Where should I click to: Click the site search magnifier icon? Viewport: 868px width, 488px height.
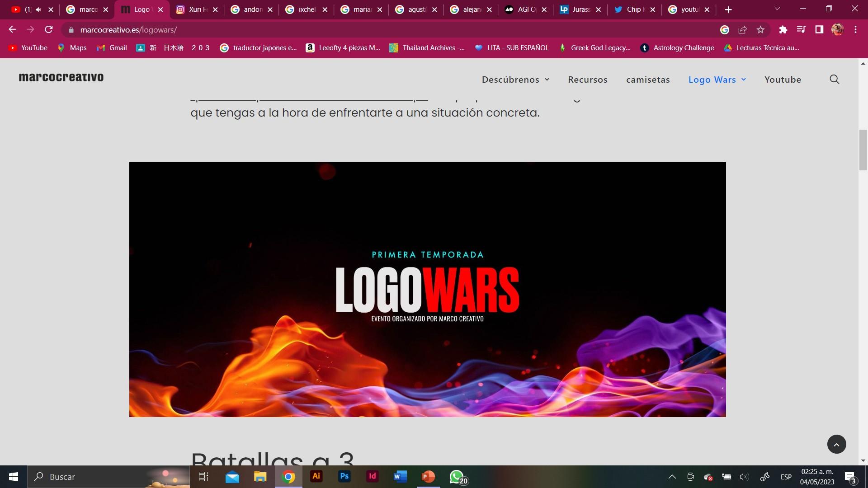(x=834, y=80)
